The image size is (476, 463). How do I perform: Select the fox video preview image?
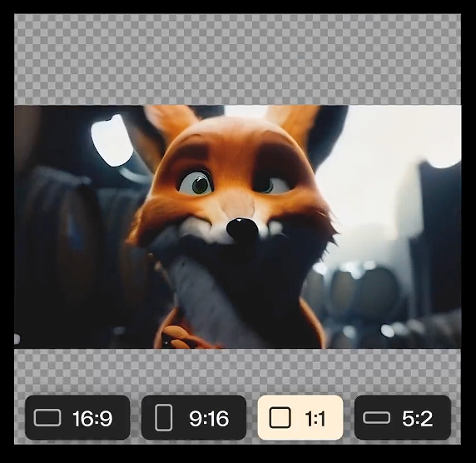238,227
